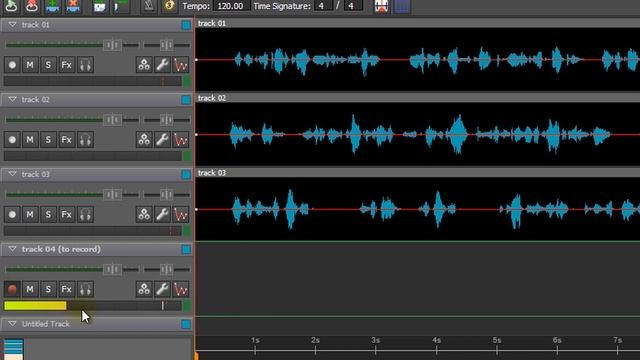Collapse track 01 using its triangle

(x=12, y=25)
